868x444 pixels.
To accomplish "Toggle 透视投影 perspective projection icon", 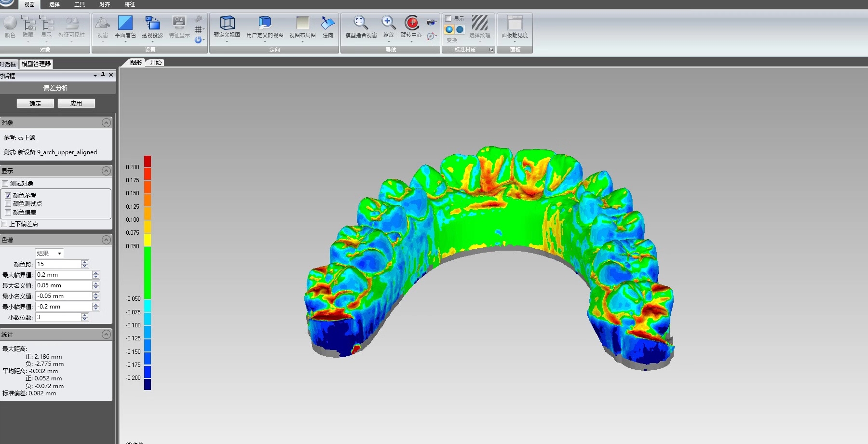I will tap(152, 23).
